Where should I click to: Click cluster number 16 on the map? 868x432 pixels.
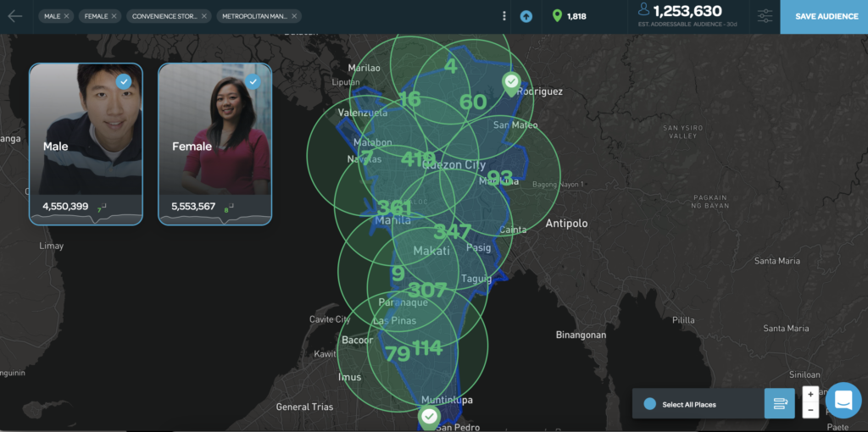point(409,100)
